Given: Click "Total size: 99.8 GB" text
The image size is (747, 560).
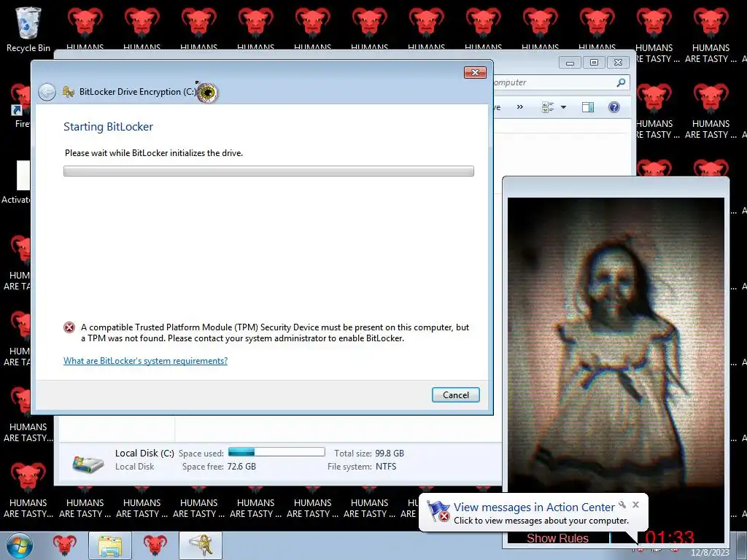Looking at the screenshot, I should coord(368,454).
